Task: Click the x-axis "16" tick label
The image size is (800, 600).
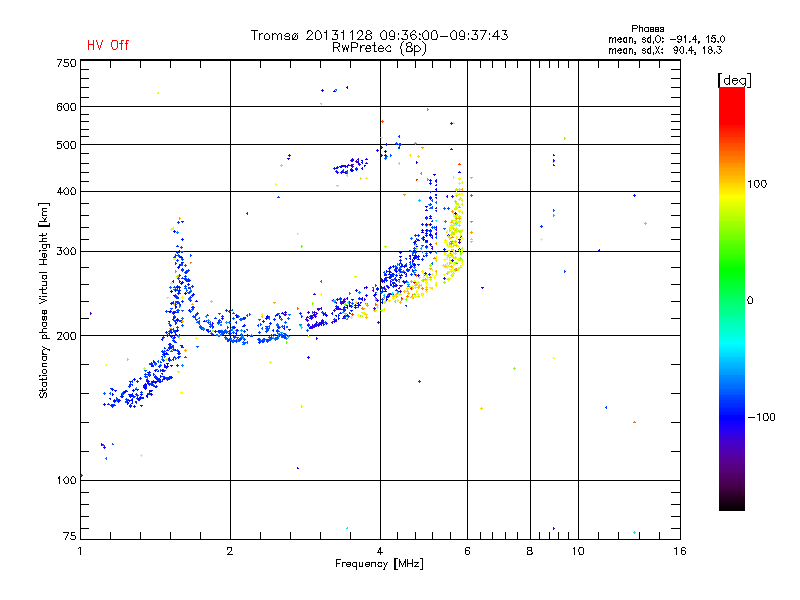Action: [x=680, y=551]
